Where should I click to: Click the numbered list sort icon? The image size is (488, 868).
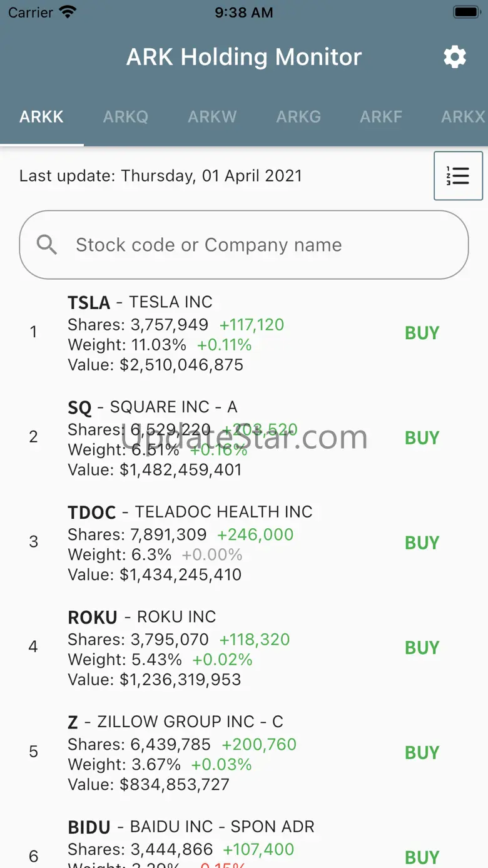458,176
